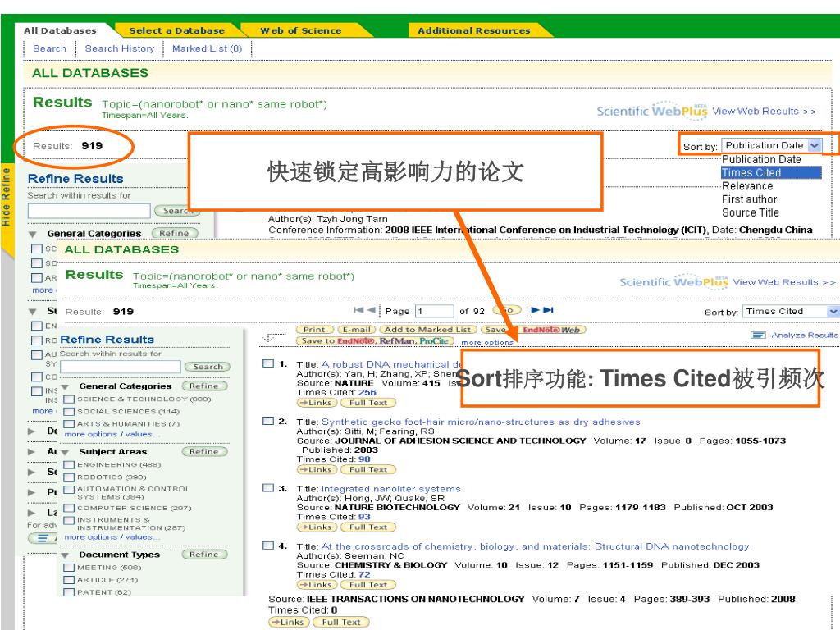This screenshot has height=630, width=840.
Task: Click View Web Results link above Sort by Publication Date
Action: tap(765, 112)
